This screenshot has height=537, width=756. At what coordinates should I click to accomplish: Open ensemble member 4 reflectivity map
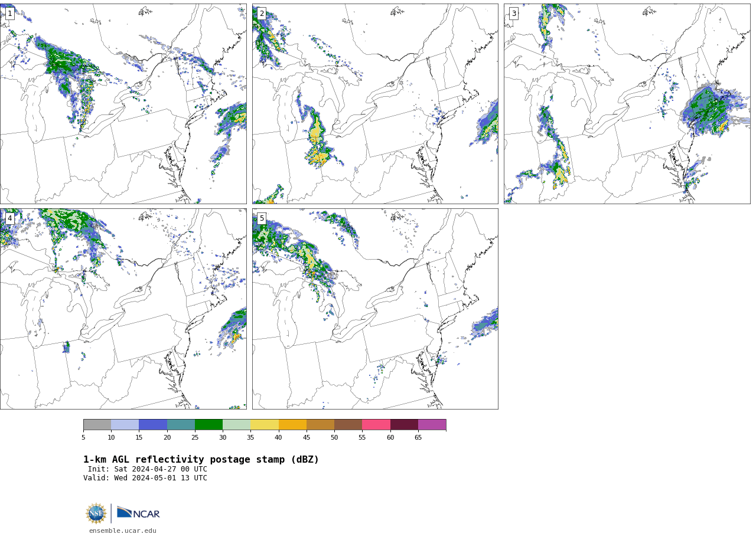coord(123,309)
